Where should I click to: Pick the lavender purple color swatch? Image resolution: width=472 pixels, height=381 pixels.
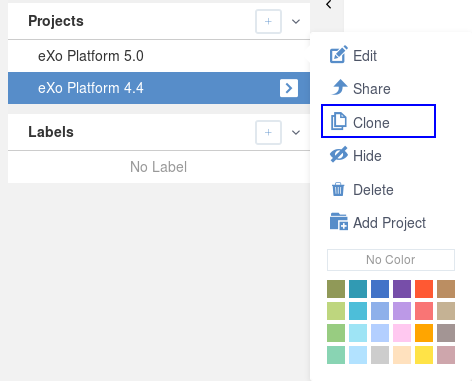click(402, 311)
